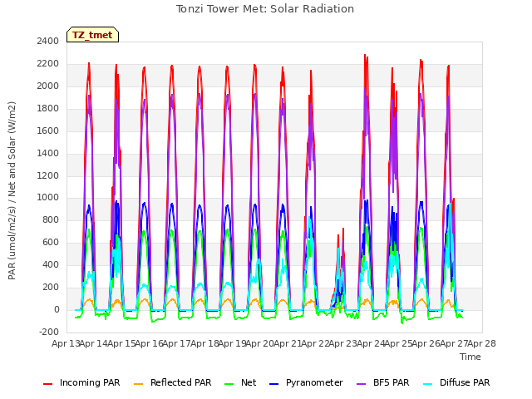Select the Pyranometer legend label
532x399 pixels.
[x=314, y=382]
